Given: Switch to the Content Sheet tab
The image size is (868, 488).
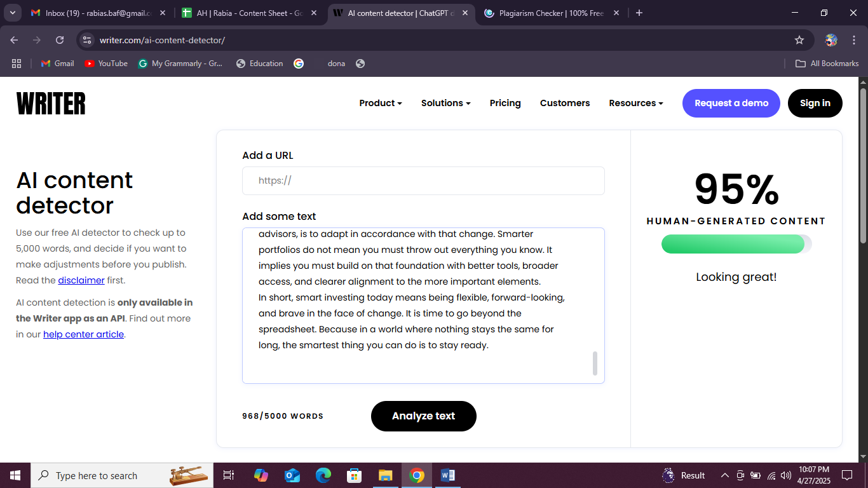Looking at the screenshot, I should coord(242,13).
